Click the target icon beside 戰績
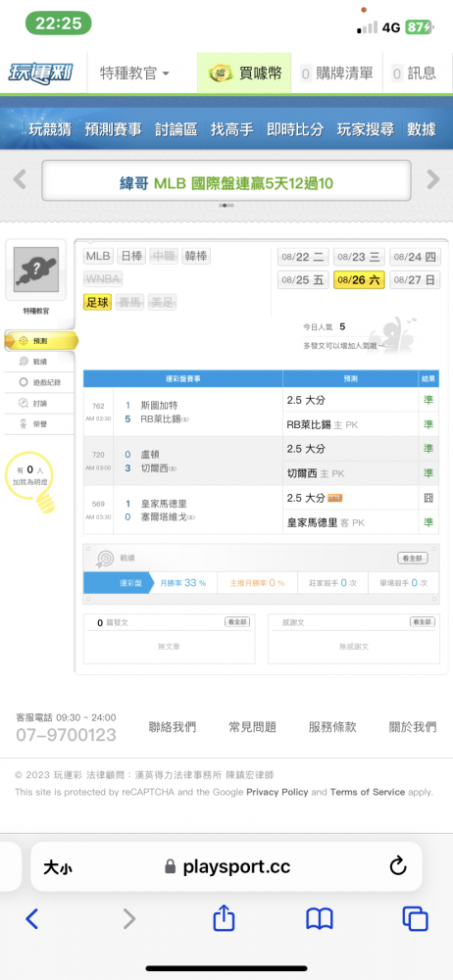The height and width of the screenshot is (980, 453). click(104, 559)
